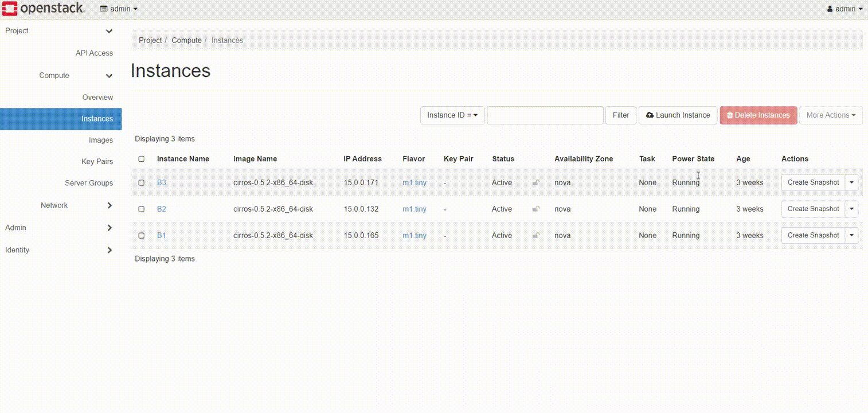Expand the Admin panel chevron
Image resolution: width=868 pixels, height=413 pixels.
[110, 228]
